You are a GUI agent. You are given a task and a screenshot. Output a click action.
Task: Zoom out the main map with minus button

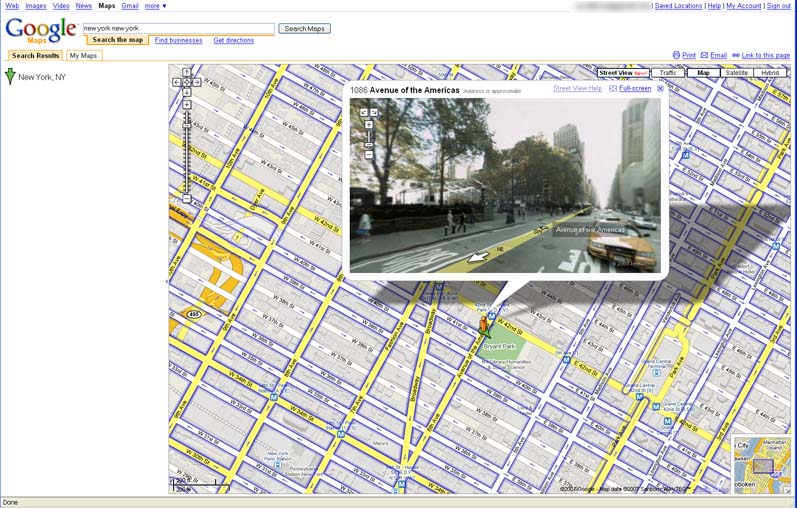tap(187, 198)
